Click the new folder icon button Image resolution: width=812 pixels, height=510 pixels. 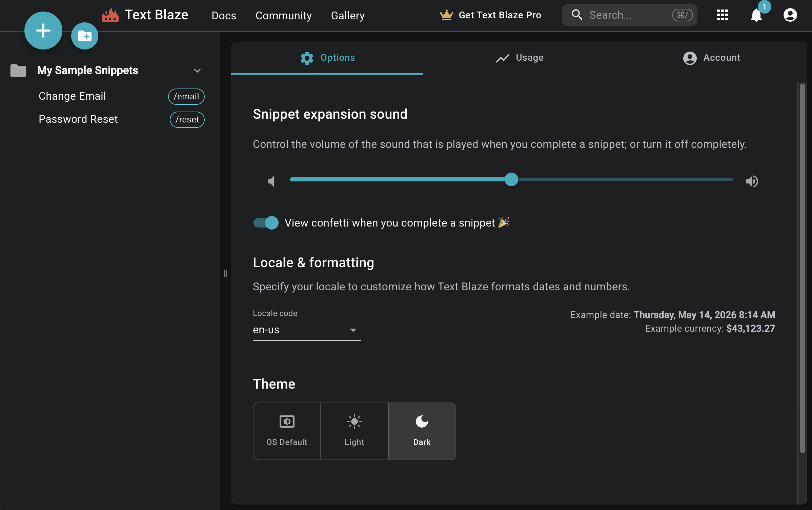tap(85, 36)
